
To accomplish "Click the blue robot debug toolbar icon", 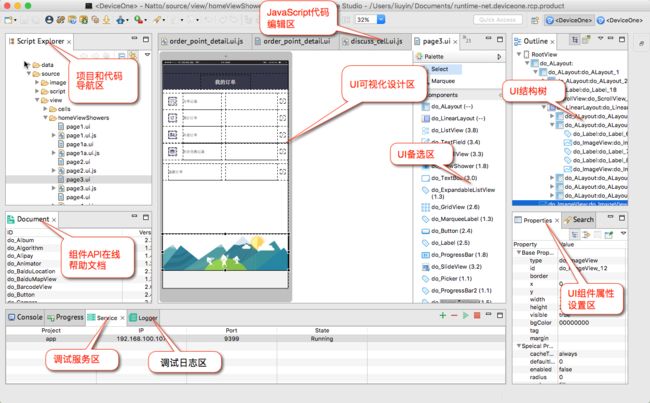I will click(121, 19).
